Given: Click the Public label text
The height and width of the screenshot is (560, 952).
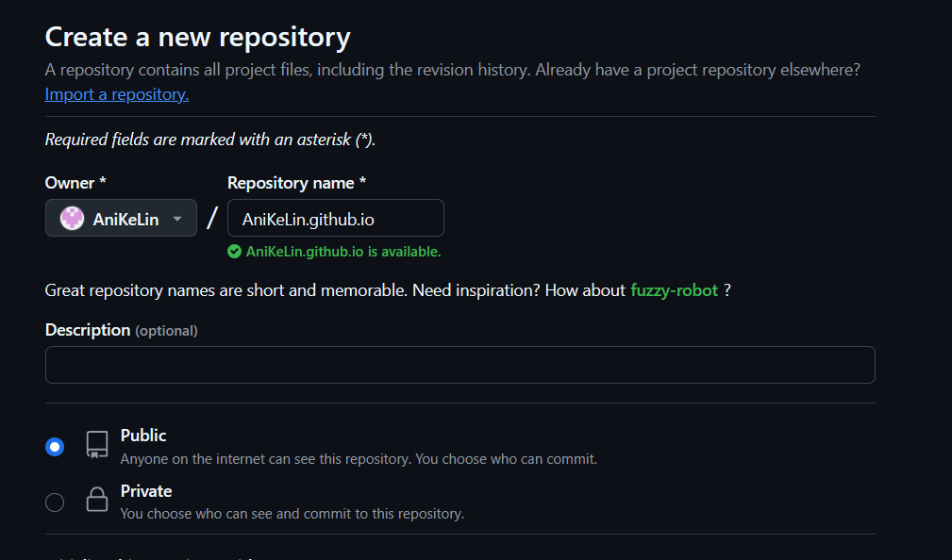Looking at the screenshot, I should click(143, 435).
